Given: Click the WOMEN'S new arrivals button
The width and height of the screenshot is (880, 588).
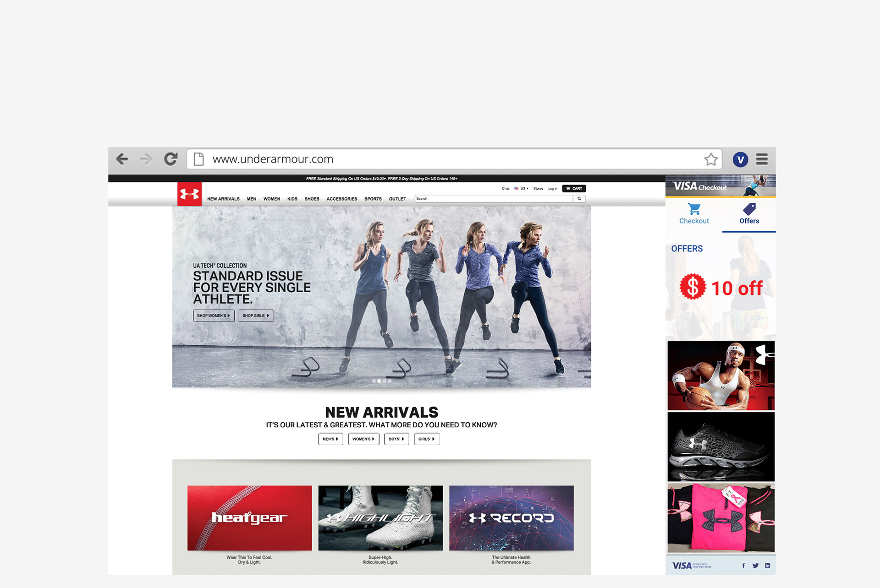Looking at the screenshot, I should click(363, 439).
